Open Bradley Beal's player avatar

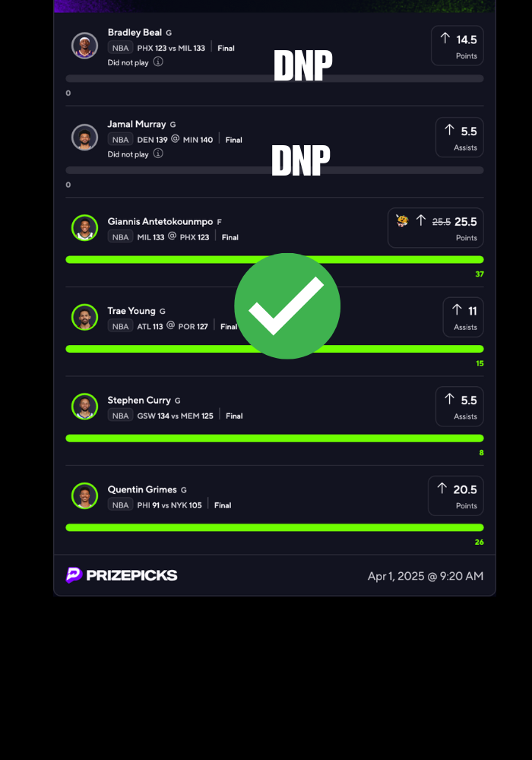(x=85, y=46)
